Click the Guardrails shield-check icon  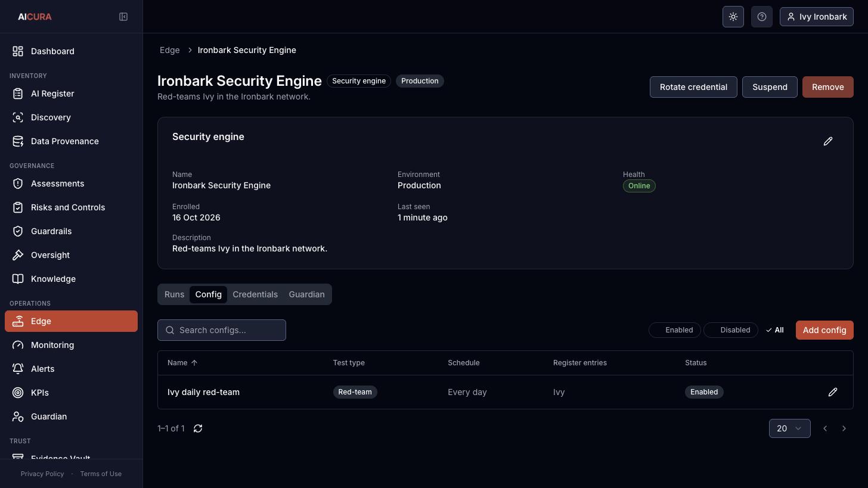click(x=18, y=231)
